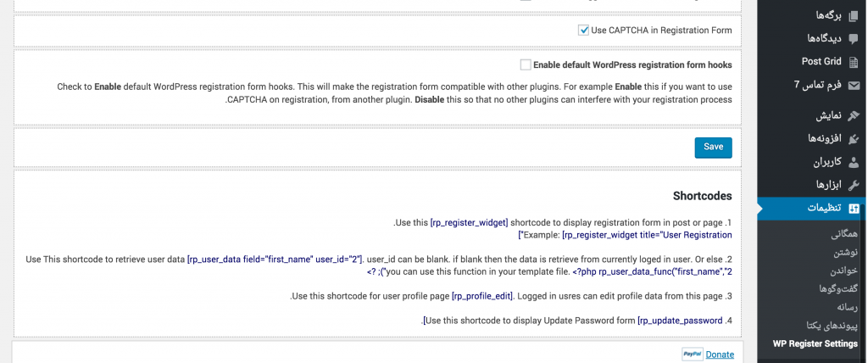The image size is (868, 363).
Task: Click the Appearance (نمایش) brush icon
Action: [x=854, y=116]
